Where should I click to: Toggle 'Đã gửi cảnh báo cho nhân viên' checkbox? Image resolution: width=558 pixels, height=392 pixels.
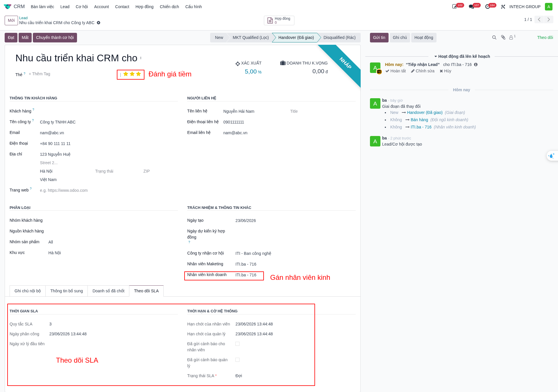[x=237, y=344]
